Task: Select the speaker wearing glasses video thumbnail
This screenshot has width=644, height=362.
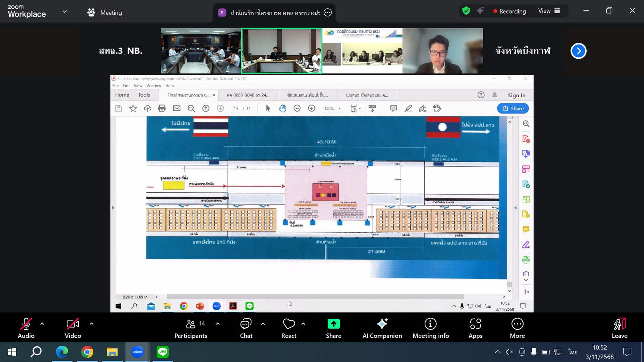Action: pyautogui.click(x=442, y=51)
